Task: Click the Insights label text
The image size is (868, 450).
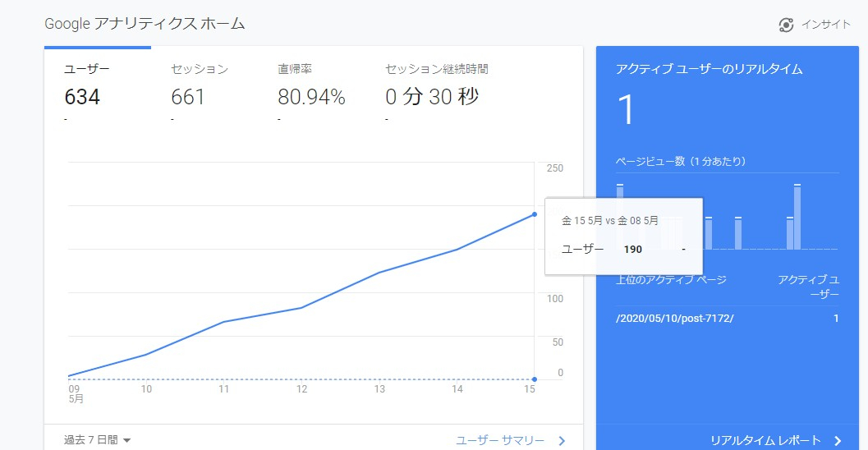Action: pos(825,25)
